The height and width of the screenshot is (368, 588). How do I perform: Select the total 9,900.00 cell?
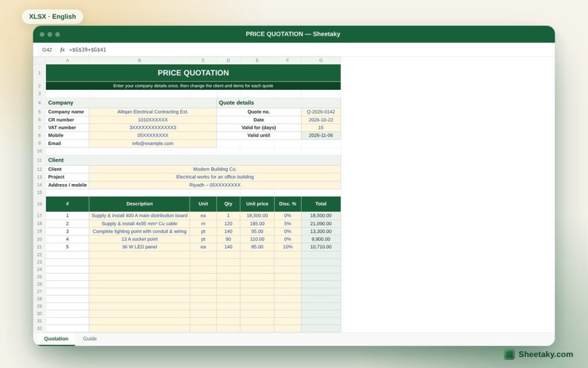tap(320, 239)
